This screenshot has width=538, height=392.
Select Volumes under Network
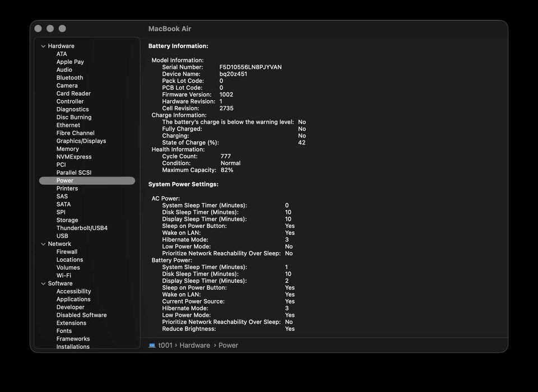click(x=68, y=268)
